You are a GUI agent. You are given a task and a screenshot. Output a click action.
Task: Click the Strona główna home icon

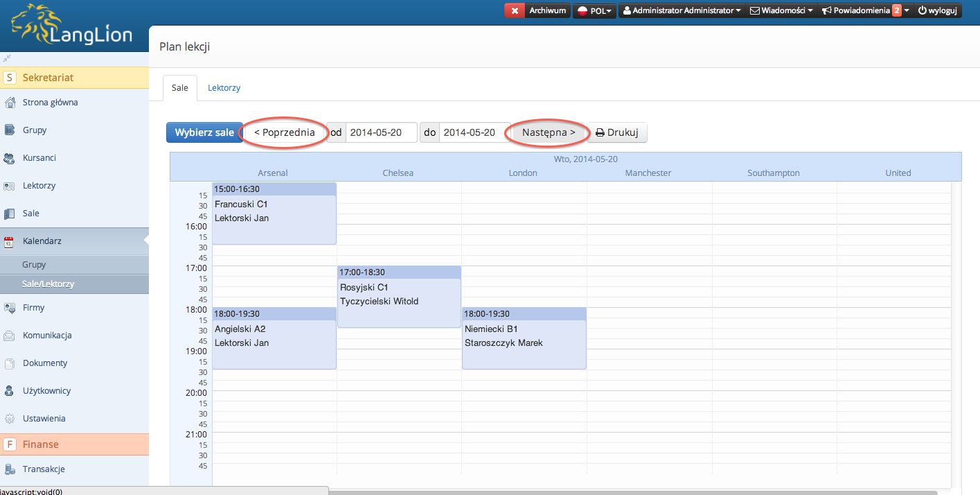(x=10, y=103)
